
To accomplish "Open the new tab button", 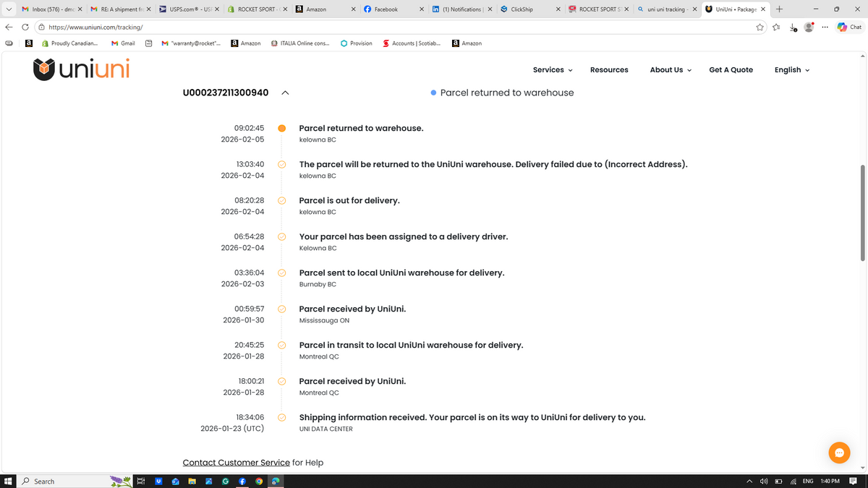I will pos(779,9).
